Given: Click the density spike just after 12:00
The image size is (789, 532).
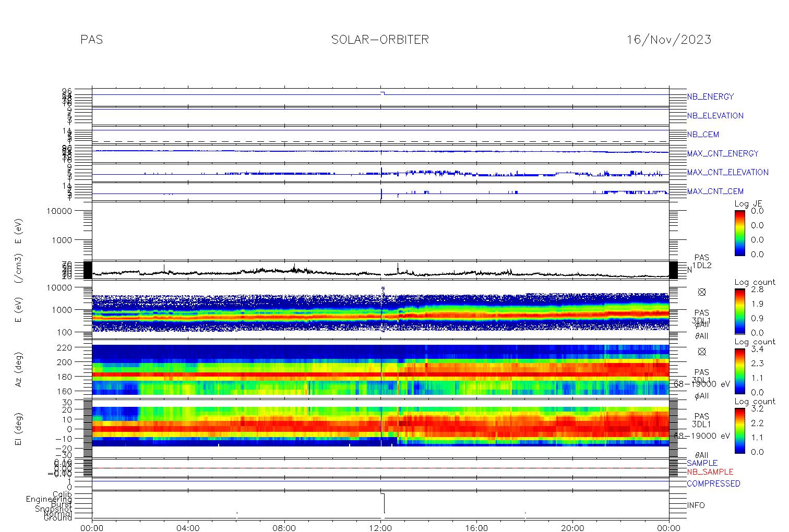Looking at the screenshot, I should pos(398,268).
